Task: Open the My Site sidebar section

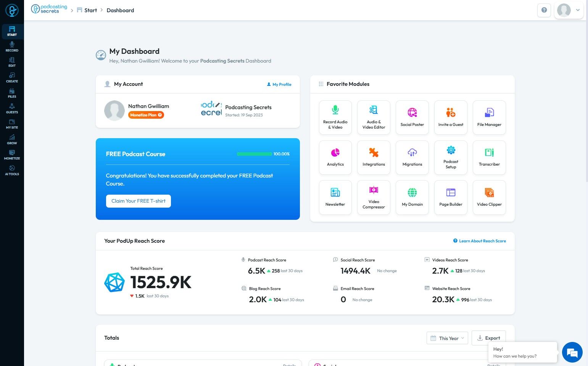Action: (12, 124)
